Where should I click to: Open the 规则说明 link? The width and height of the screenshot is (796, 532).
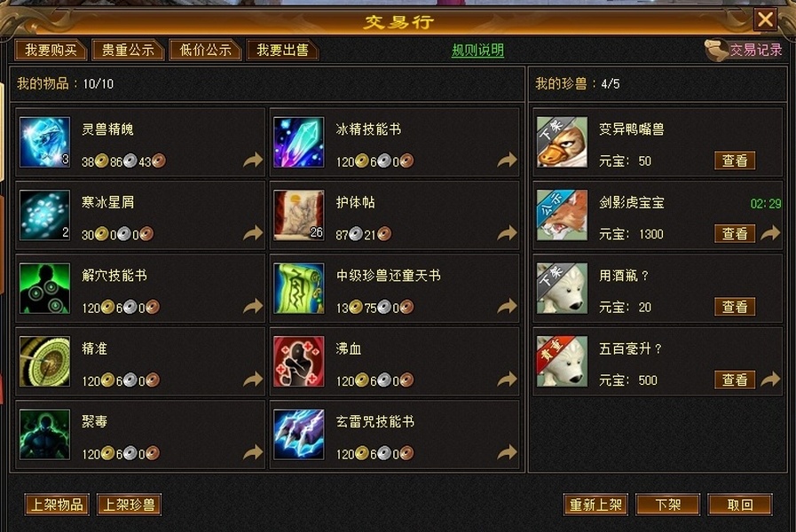click(477, 51)
